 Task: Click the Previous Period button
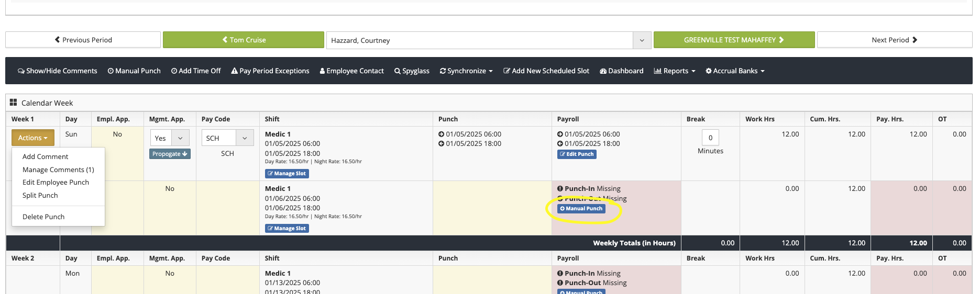coord(83,40)
